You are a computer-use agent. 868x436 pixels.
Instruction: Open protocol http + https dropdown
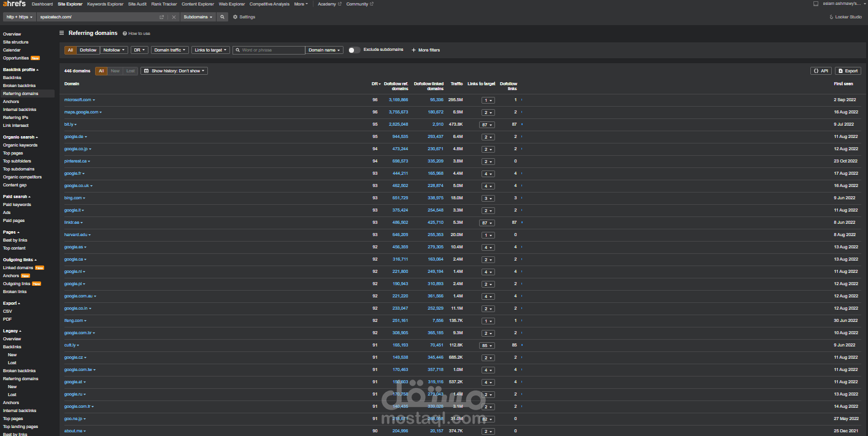20,17
